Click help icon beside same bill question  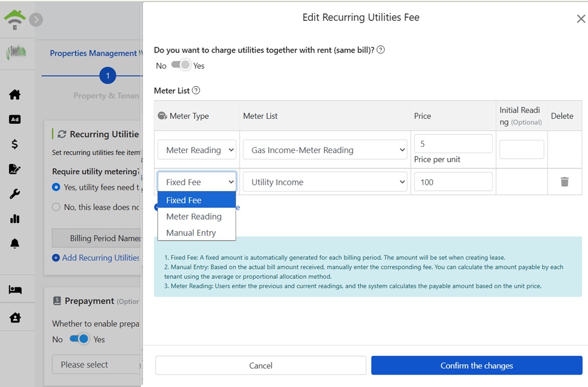[x=381, y=50]
